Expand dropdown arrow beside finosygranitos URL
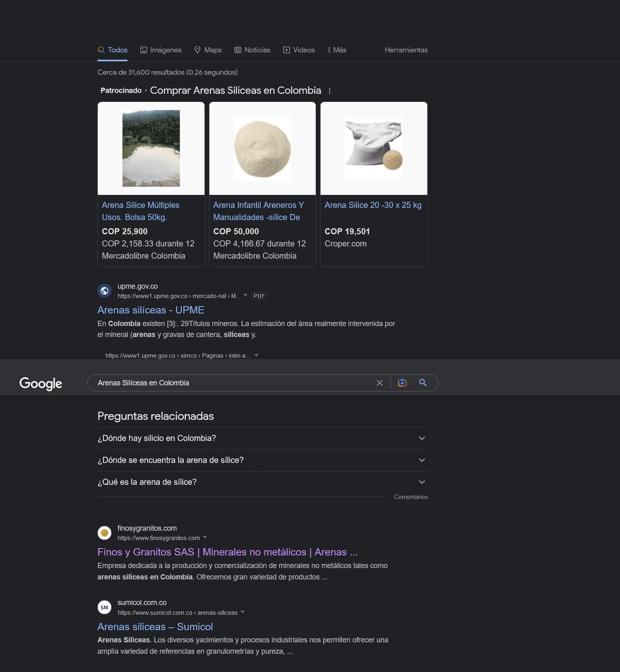 [x=205, y=538]
